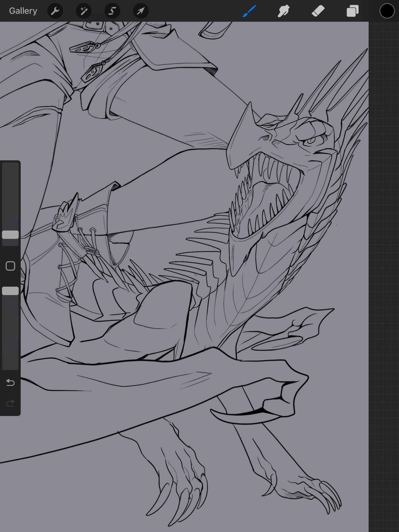Open the Actions wrench menu
399x532 pixels.
[55, 11]
